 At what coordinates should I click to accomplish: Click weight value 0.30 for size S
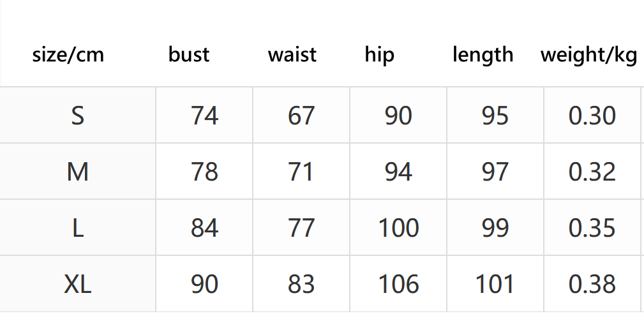click(592, 116)
